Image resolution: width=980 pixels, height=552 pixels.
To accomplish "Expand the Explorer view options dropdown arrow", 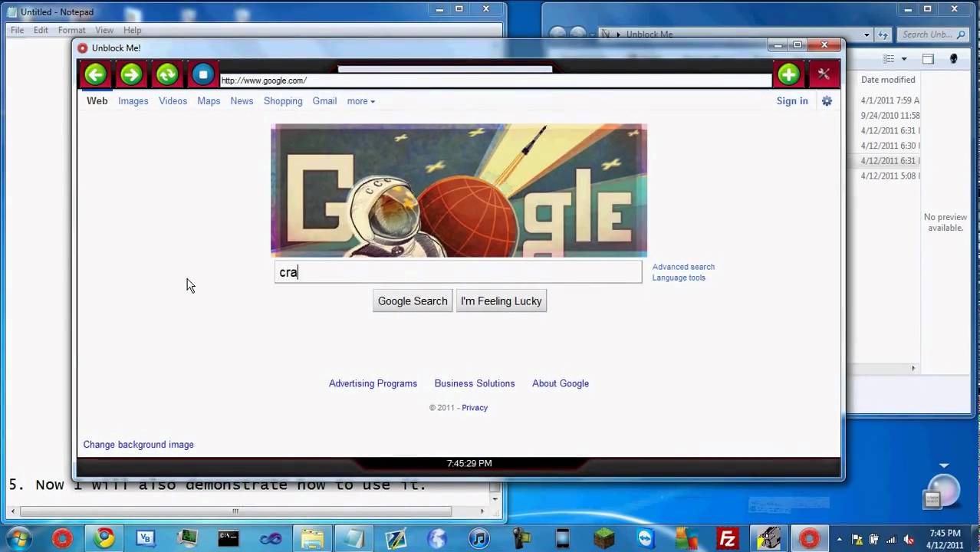I will [904, 59].
